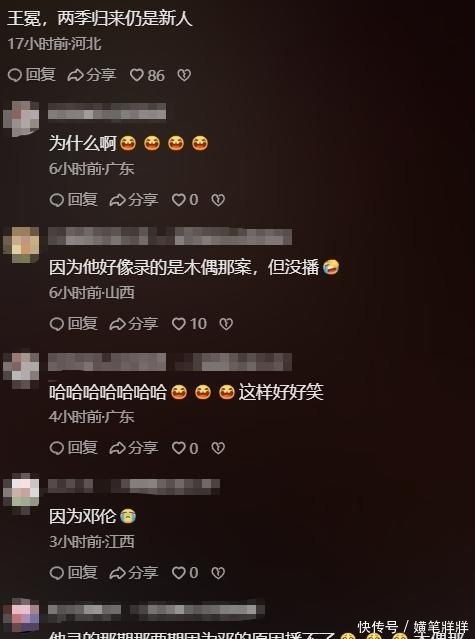The image size is (475, 639).
Task: Like the 因为邓伦 comment
Action: 185,573
